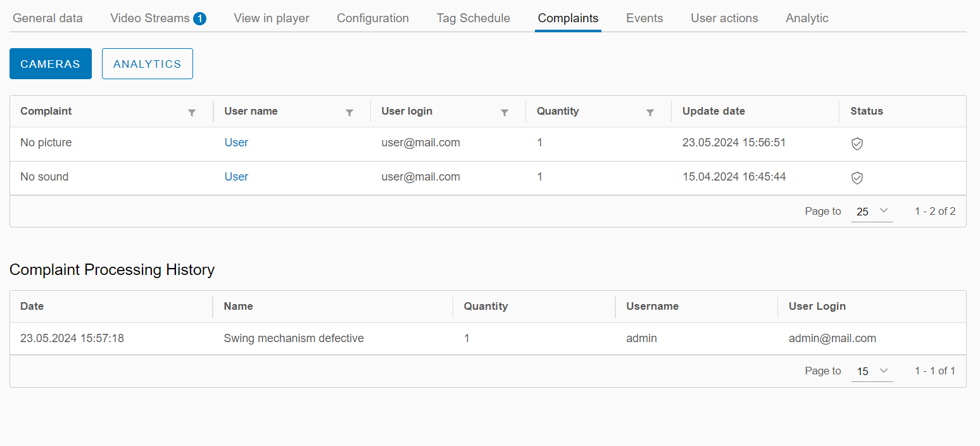This screenshot has height=446, width=980.
Task: Open User link in No picture row
Action: [x=236, y=143]
